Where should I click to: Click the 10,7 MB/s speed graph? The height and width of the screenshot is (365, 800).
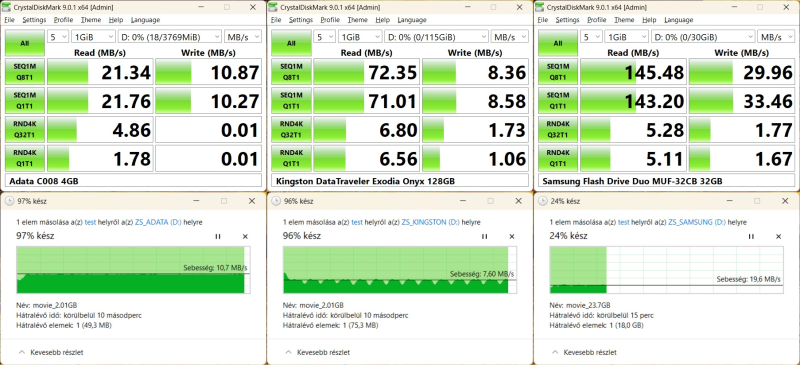coord(134,270)
